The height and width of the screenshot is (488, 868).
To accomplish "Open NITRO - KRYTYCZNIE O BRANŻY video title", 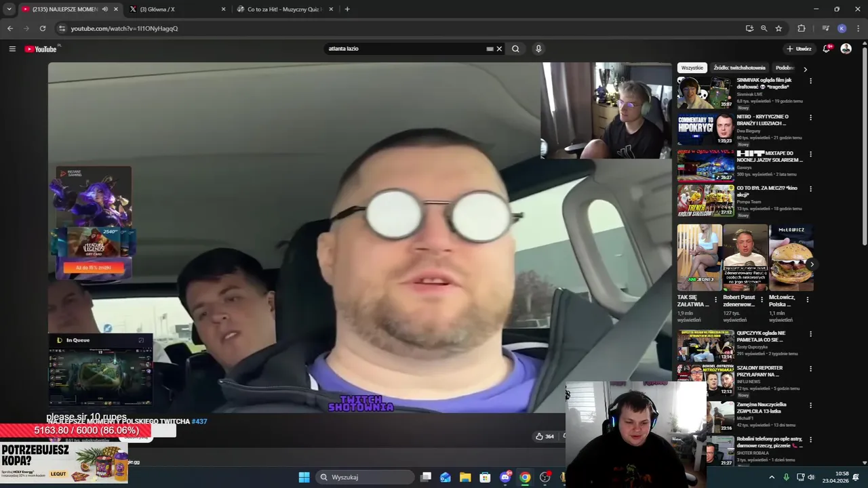I will [x=763, y=120].
